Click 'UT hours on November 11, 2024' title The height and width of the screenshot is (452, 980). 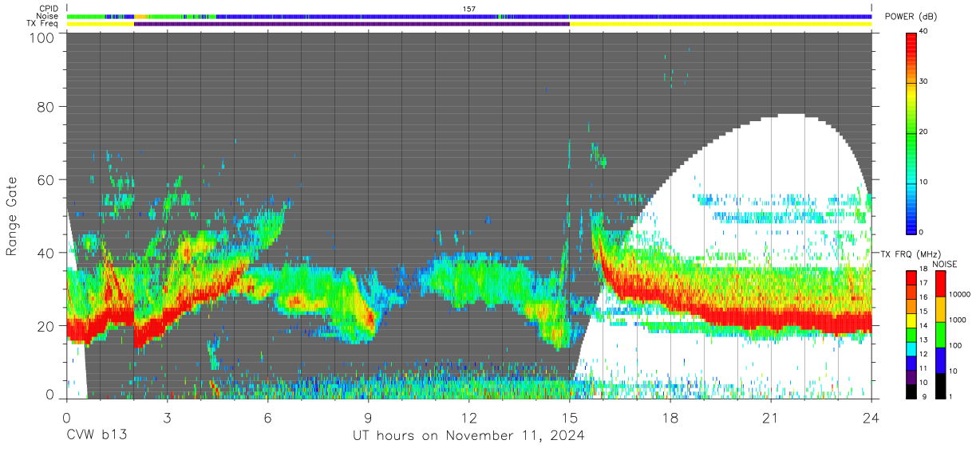click(469, 436)
